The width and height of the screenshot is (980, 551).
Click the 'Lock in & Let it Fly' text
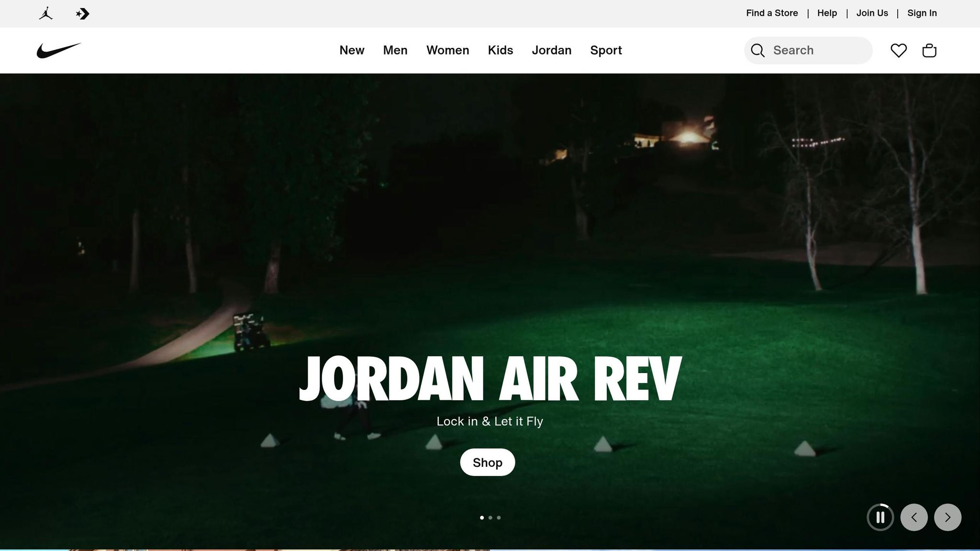coord(490,421)
